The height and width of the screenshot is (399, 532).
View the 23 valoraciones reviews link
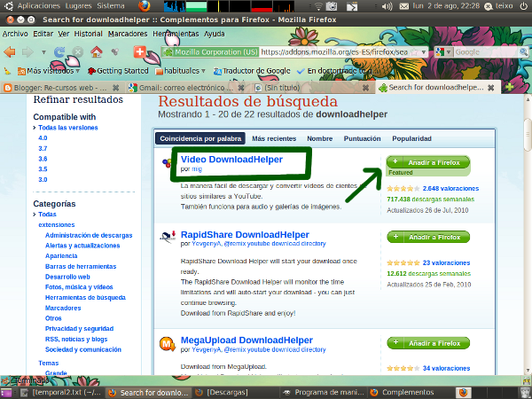446,262
